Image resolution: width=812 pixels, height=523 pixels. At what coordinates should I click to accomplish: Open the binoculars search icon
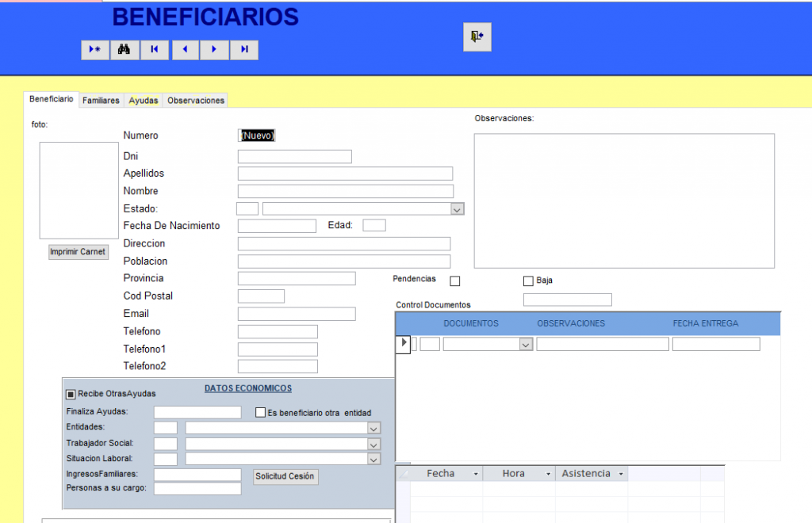pos(124,50)
